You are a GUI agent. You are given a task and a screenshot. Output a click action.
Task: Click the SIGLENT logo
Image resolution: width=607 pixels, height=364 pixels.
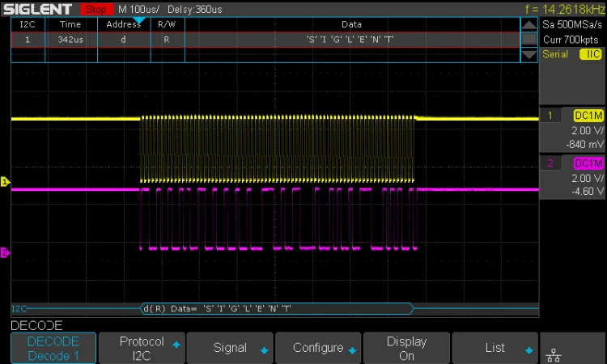(37, 9)
